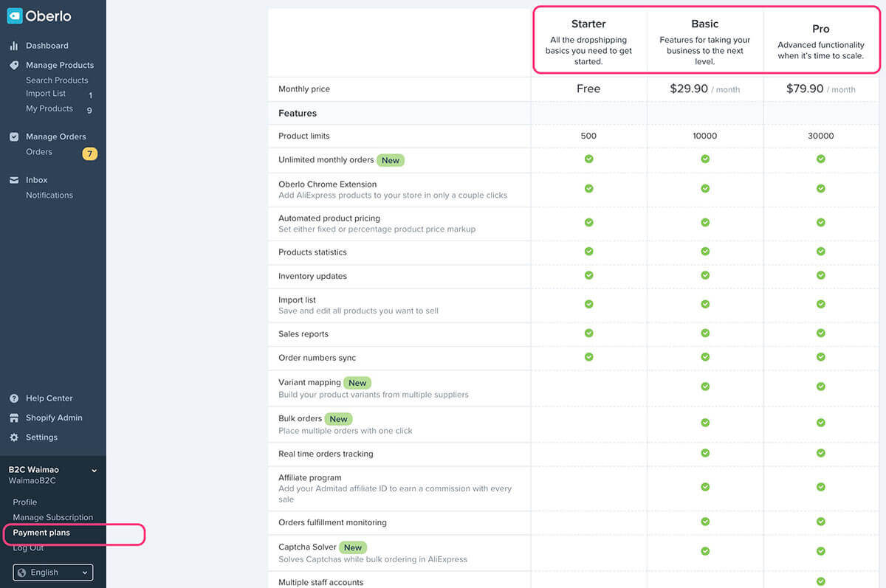886x588 pixels.
Task: Click Basic checkmark for Inventory updates
Action: (x=705, y=275)
